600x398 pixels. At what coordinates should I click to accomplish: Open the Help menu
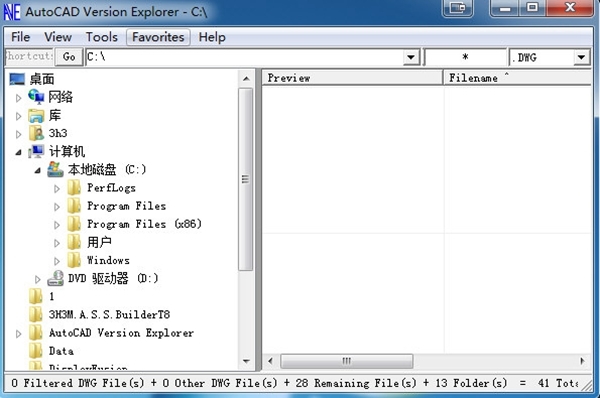(x=212, y=37)
